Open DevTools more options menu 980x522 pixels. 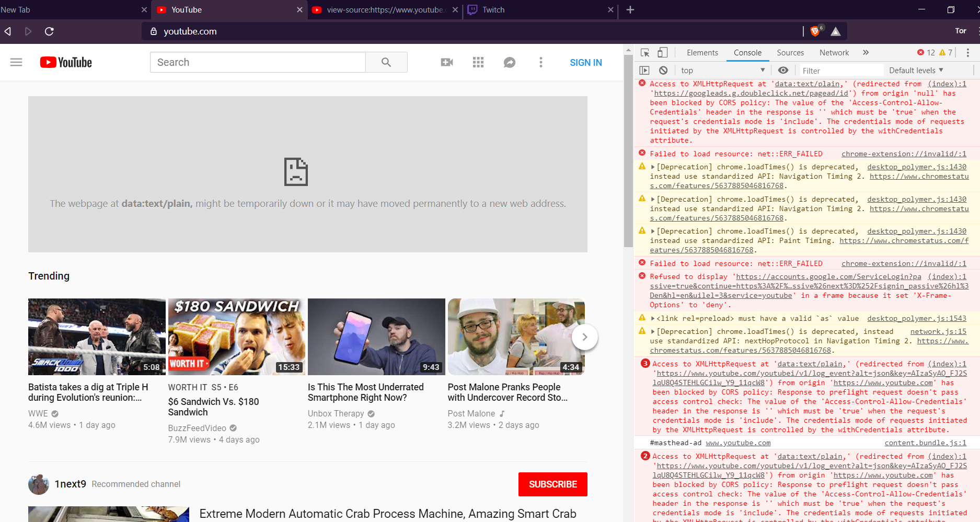tap(968, 52)
